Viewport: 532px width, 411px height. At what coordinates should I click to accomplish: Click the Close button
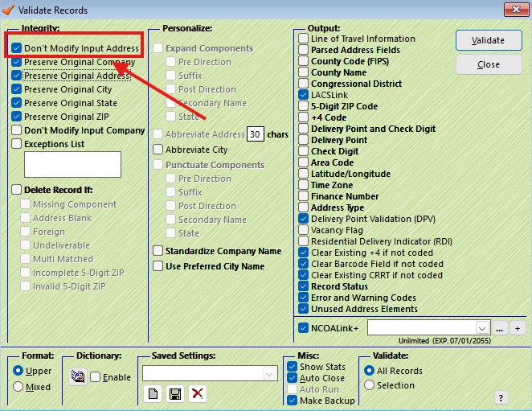coord(489,64)
